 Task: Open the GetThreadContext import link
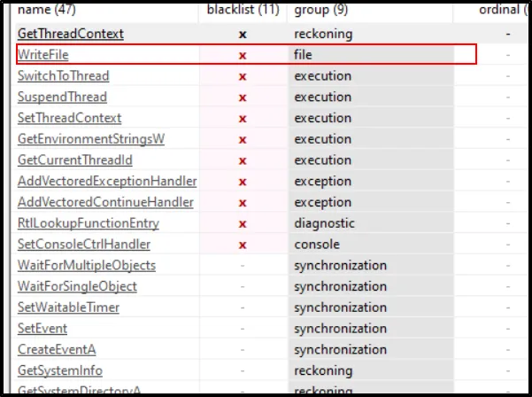pyautogui.click(x=70, y=34)
